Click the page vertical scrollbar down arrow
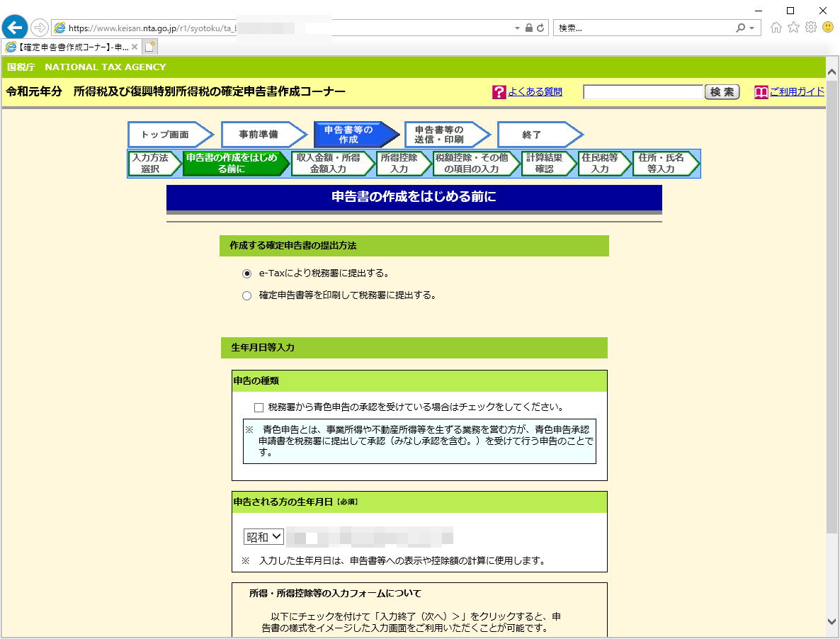 point(832,621)
